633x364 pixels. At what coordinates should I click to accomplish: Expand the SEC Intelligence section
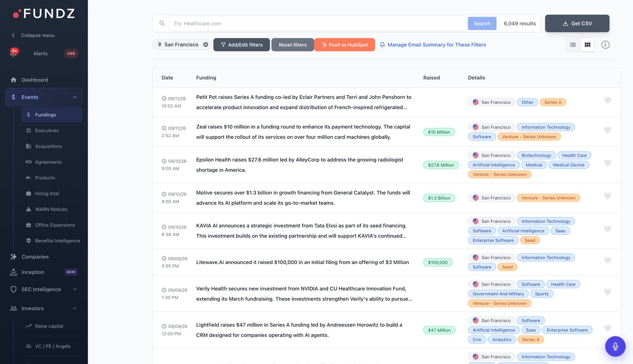43,289
